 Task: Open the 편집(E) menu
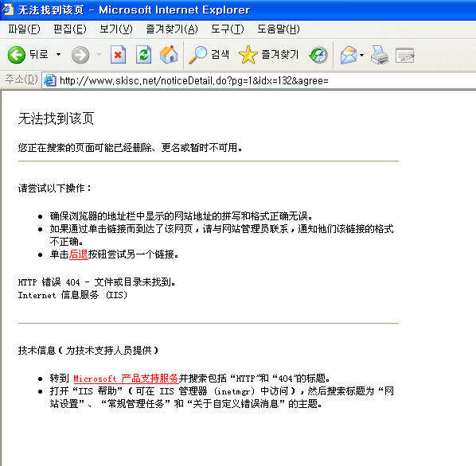point(70,29)
